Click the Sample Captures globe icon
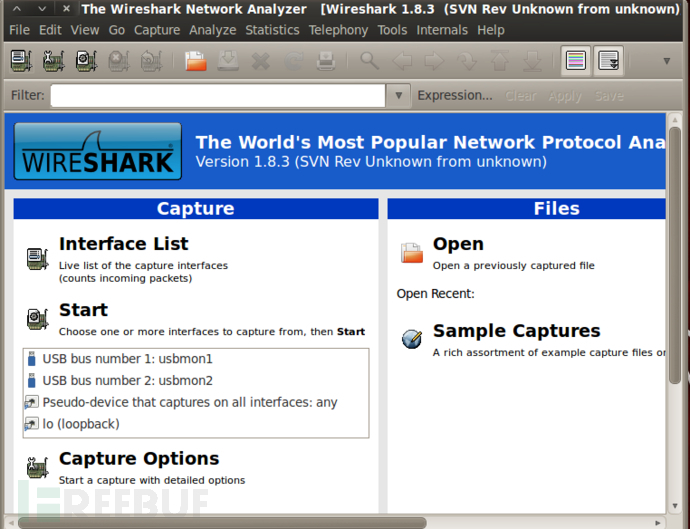Image resolution: width=690 pixels, height=529 pixels. pos(412,339)
